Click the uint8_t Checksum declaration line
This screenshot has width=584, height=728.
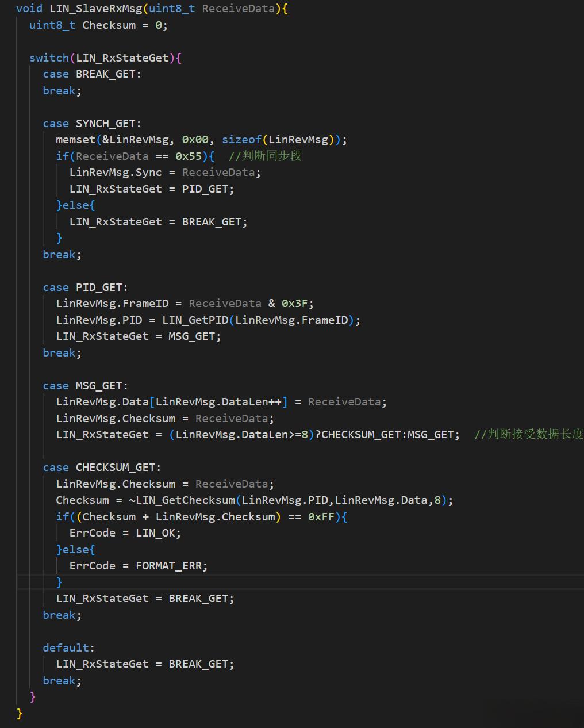98,25
